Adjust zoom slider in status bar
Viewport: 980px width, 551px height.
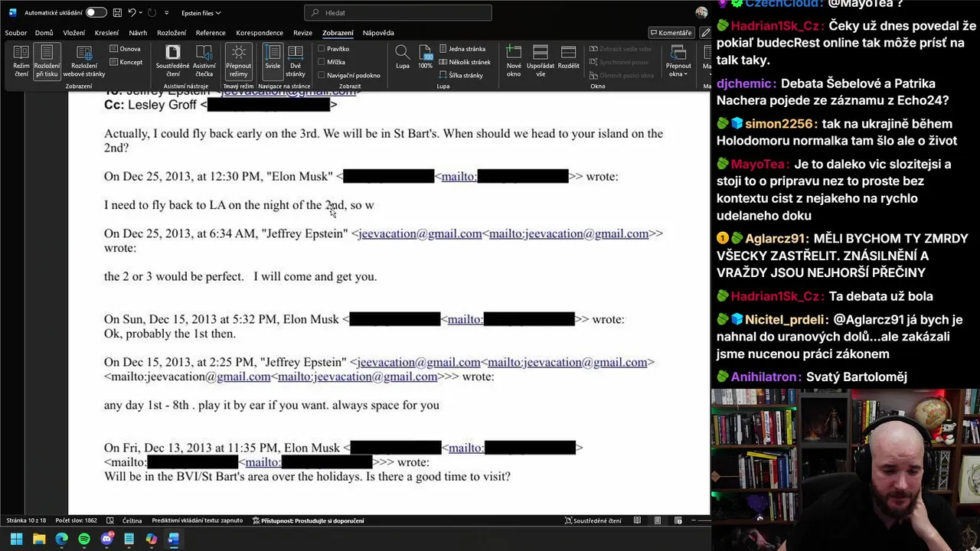tap(700, 520)
